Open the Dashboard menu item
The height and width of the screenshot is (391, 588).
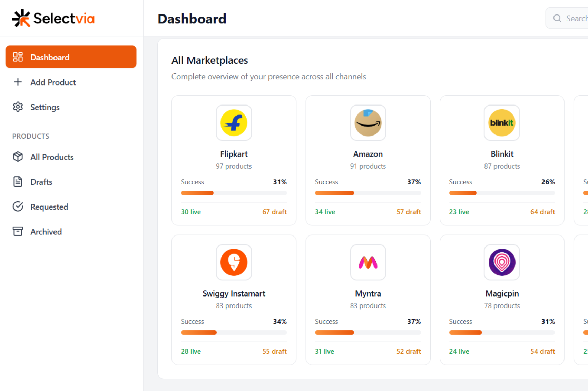click(71, 57)
